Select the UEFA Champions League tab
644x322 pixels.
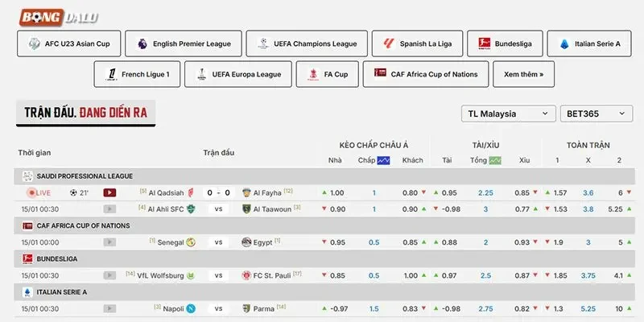[x=307, y=43]
